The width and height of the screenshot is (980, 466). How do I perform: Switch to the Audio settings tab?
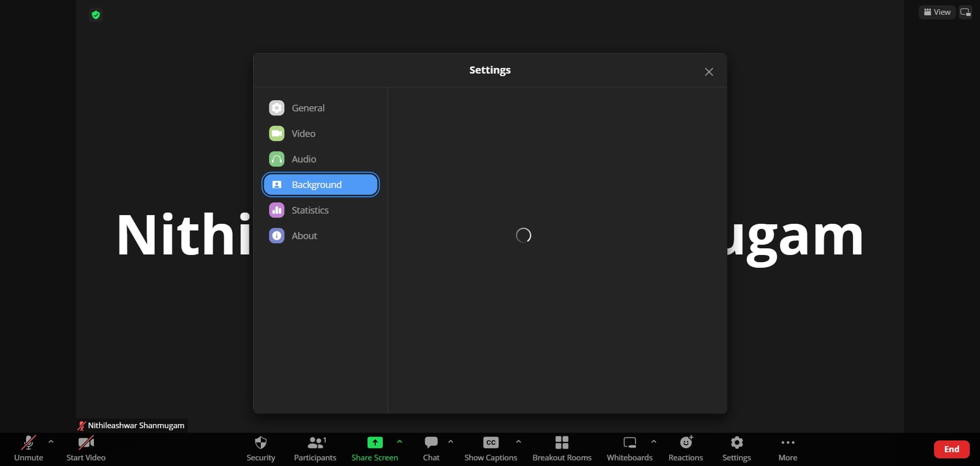(x=303, y=159)
